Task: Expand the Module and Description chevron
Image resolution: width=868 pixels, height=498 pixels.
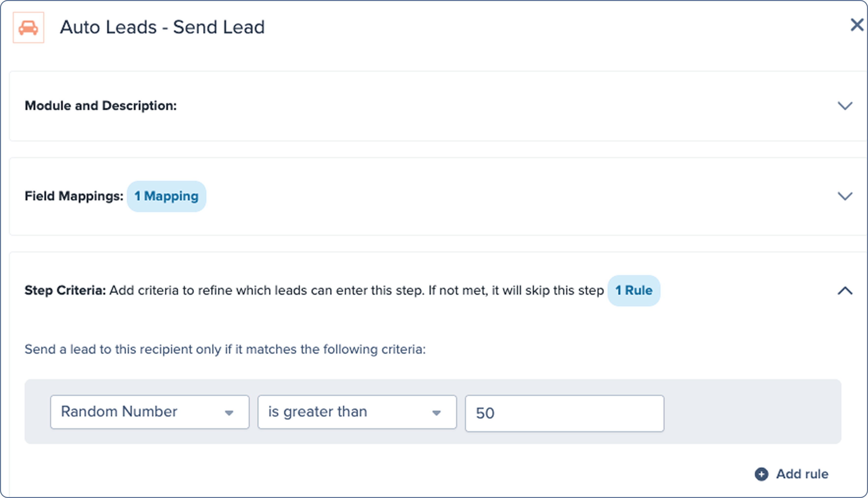Action: (845, 106)
